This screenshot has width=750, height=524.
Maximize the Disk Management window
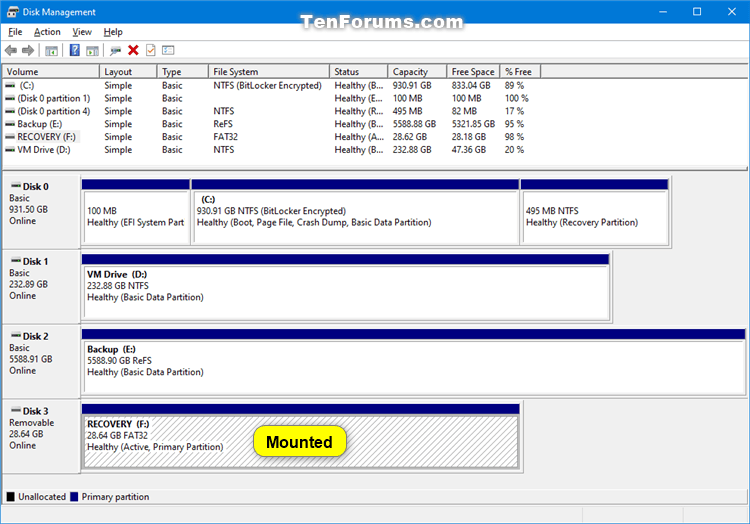(697, 12)
